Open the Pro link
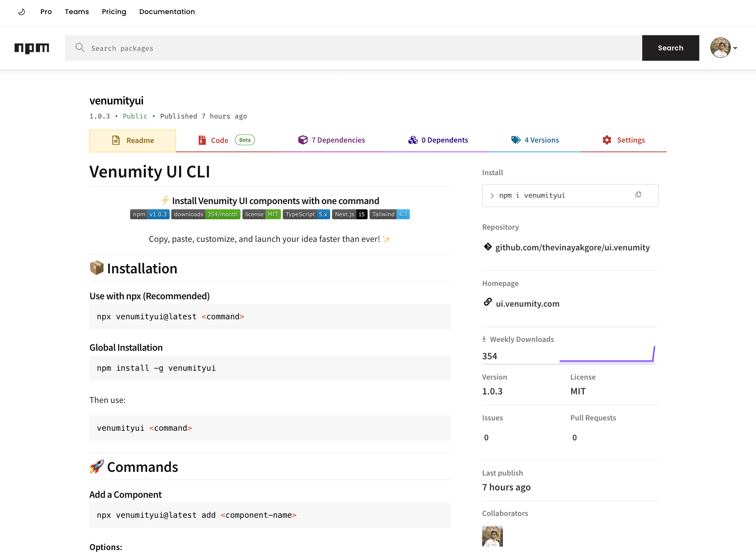The height and width of the screenshot is (560, 756). 46,12
